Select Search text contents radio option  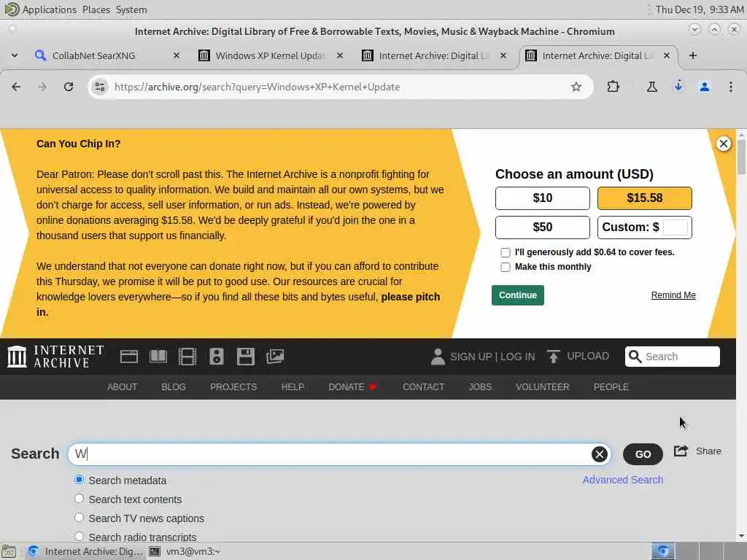tap(79, 499)
